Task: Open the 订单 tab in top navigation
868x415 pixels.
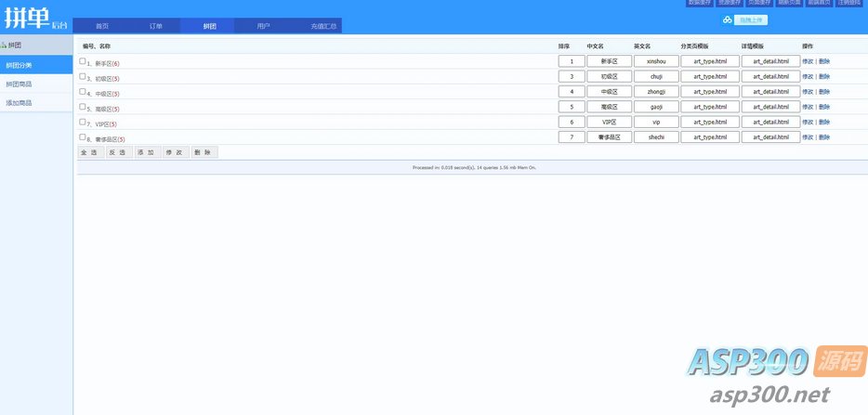Action: [x=155, y=26]
